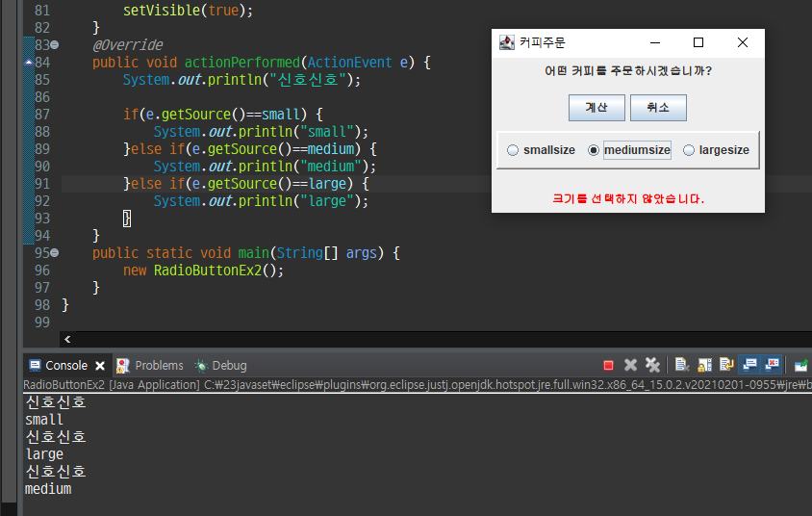Click override marker triangle at line 84
This screenshot has height=516, width=812.
click(x=29, y=63)
